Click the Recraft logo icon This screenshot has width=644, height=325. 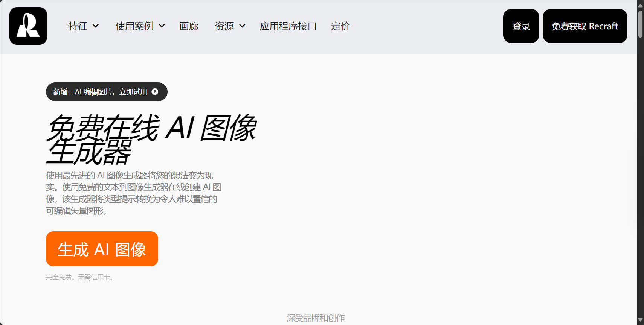point(28,26)
